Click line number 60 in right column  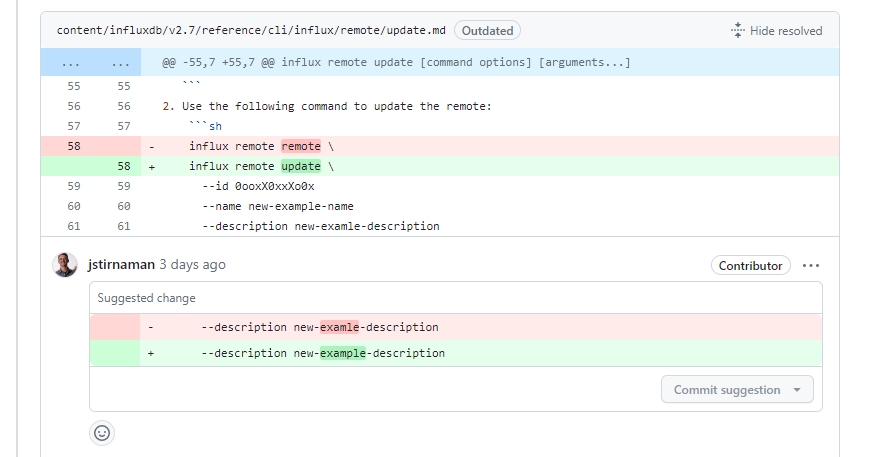pos(124,206)
